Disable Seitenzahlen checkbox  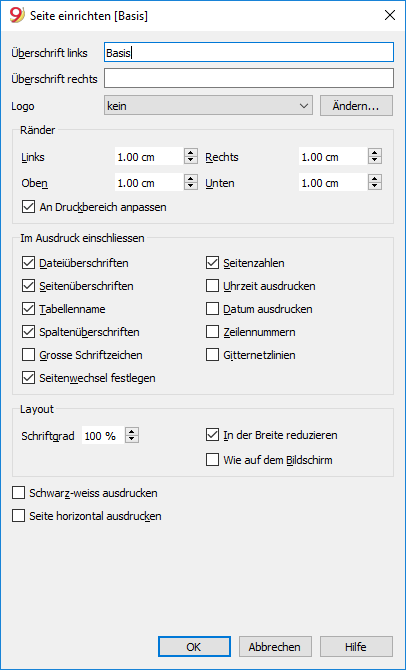212,263
